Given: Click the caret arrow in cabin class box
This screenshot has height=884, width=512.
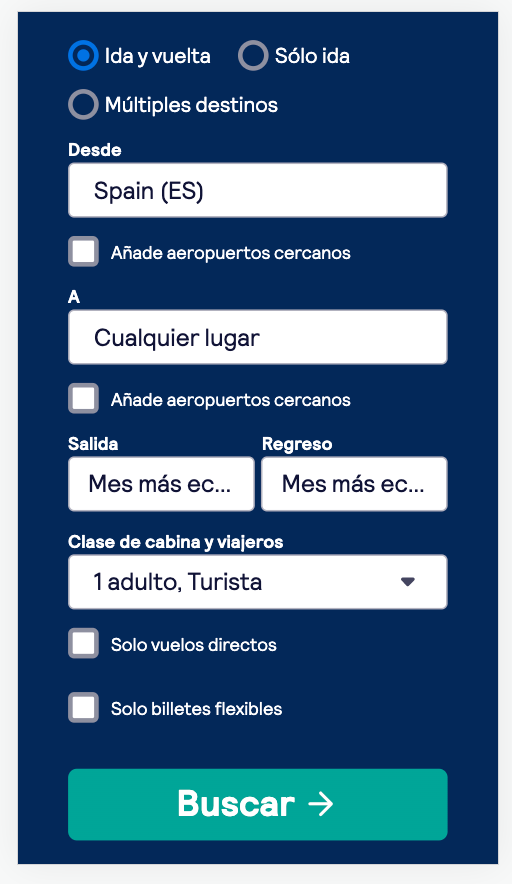Looking at the screenshot, I should (408, 582).
